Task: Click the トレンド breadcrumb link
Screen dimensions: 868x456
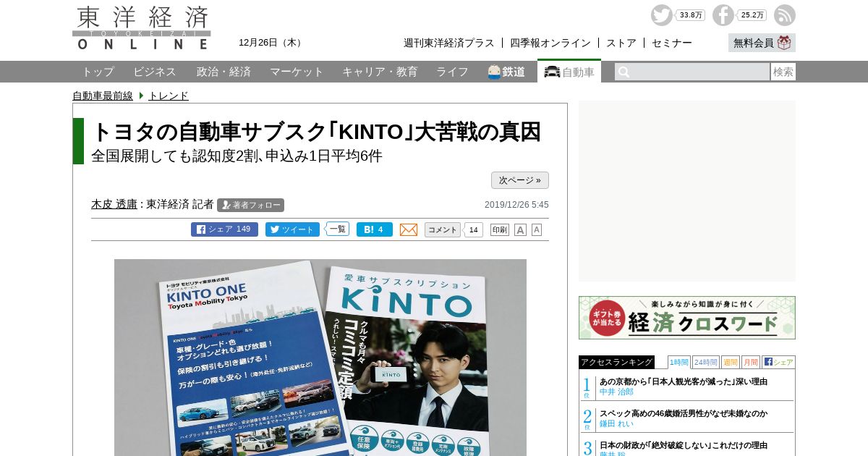Action: tap(169, 96)
